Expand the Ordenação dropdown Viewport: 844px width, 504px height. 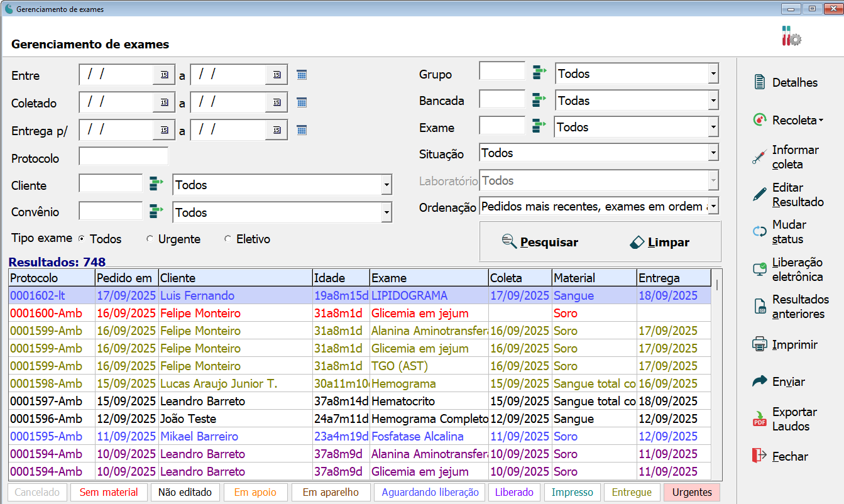click(x=713, y=206)
